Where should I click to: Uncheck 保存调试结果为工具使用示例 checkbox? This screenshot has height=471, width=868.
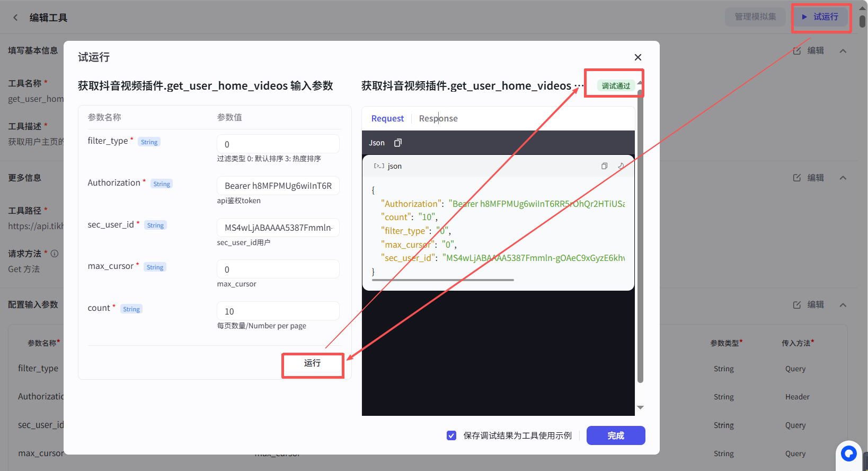[x=451, y=435]
